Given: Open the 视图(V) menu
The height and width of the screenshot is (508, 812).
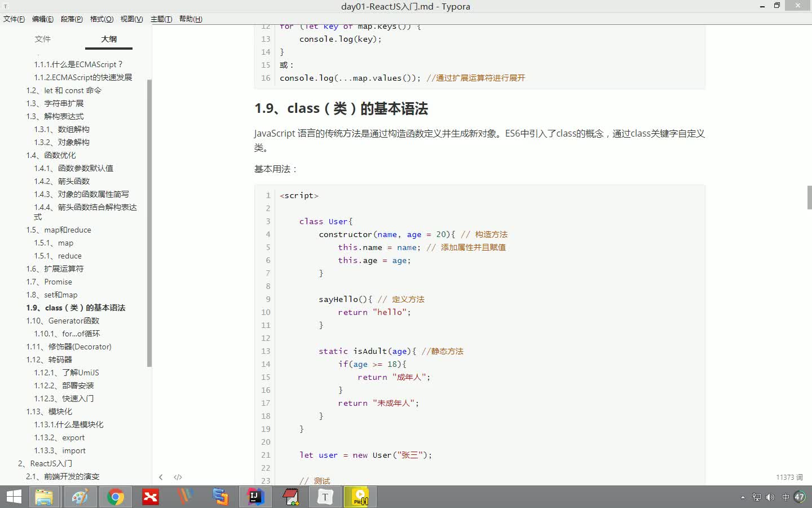Looking at the screenshot, I should pyautogui.click(x=131, y=19).
